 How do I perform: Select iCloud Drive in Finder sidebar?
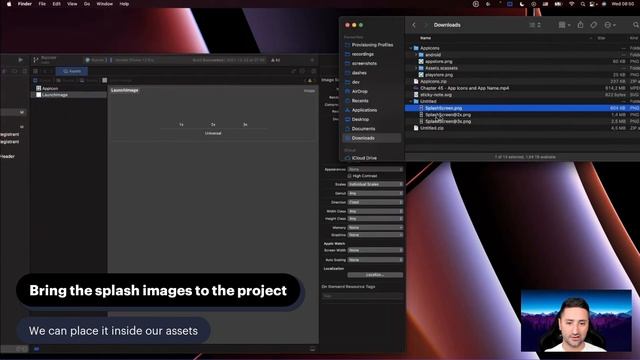(364, 158)
